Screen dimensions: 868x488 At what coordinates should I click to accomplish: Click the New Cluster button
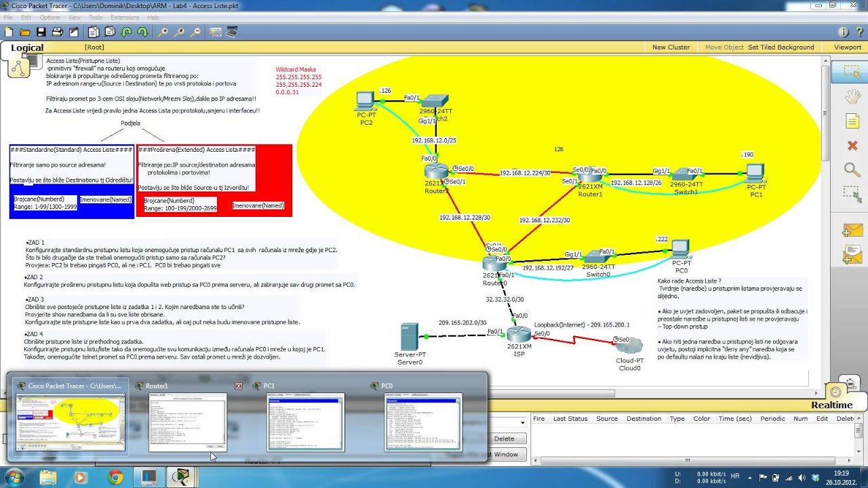point(671,47)
